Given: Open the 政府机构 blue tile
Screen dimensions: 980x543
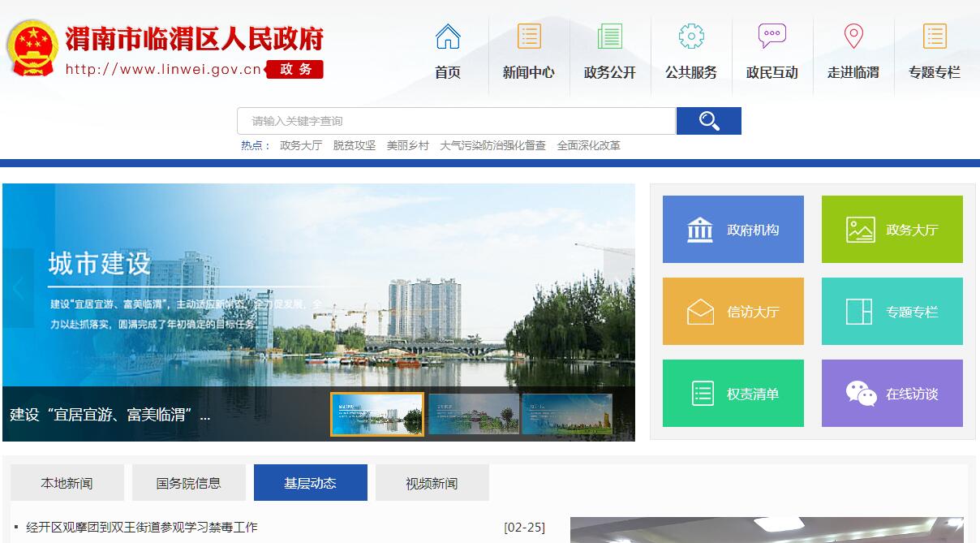Looking at the screenshot, I should 733,230.
